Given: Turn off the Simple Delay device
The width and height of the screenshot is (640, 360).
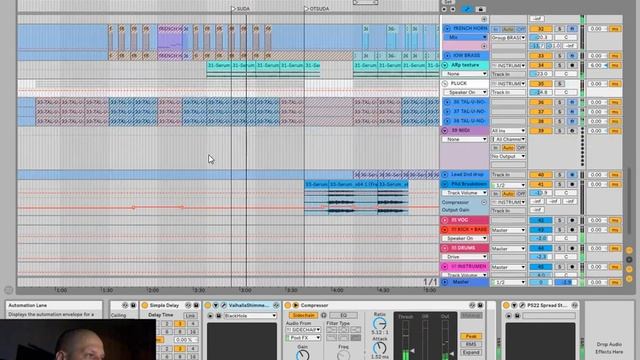Looking at the screenshot, I should click(x=144, y=305).
